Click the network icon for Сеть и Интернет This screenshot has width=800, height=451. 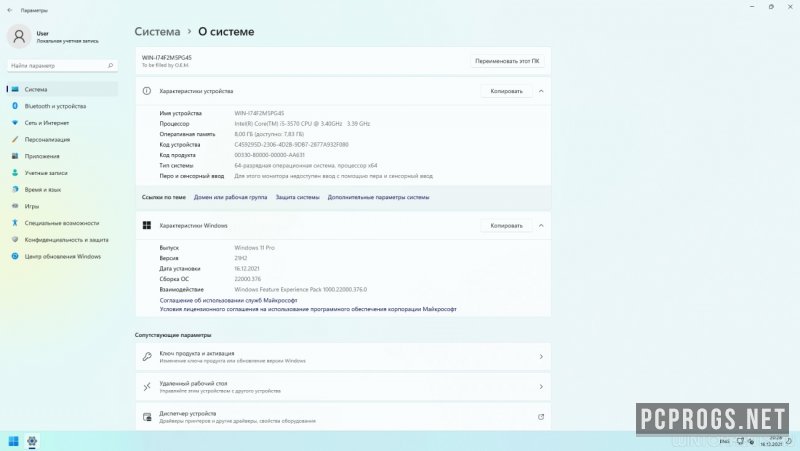(x=15, y=122)
